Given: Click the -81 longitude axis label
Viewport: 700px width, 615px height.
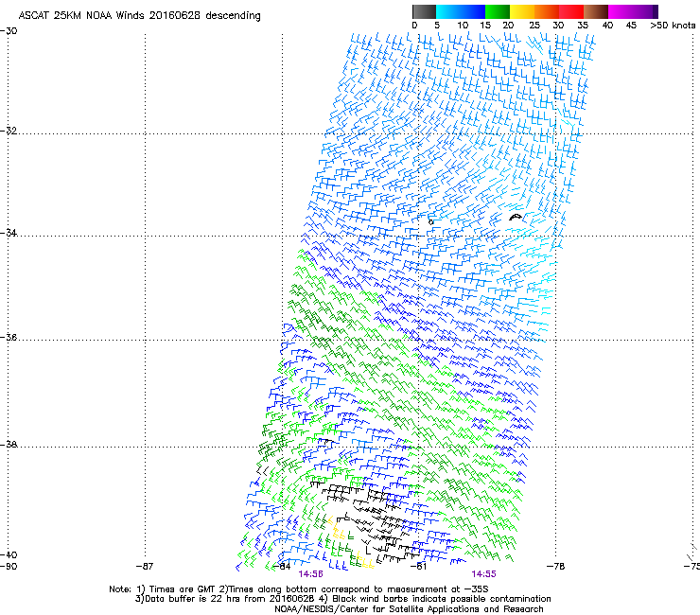Looking at the screenshot, I should [x=418, y=567].
